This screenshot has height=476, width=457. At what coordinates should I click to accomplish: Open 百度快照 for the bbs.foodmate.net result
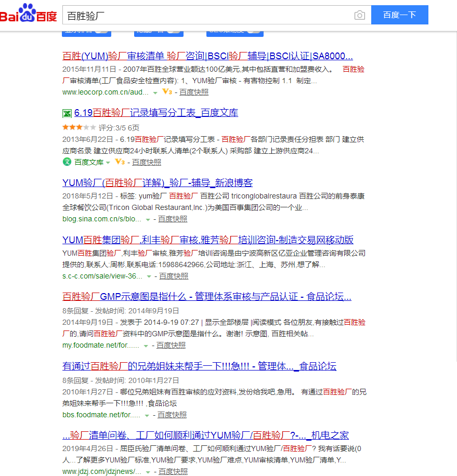point(172,415)
